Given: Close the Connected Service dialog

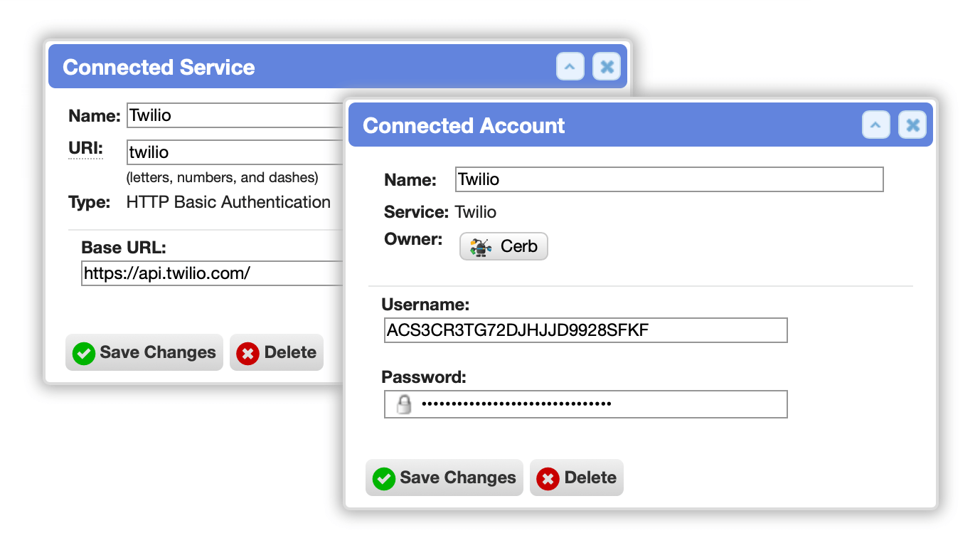Looking at the screenshot, I should (x=607, y=67).
